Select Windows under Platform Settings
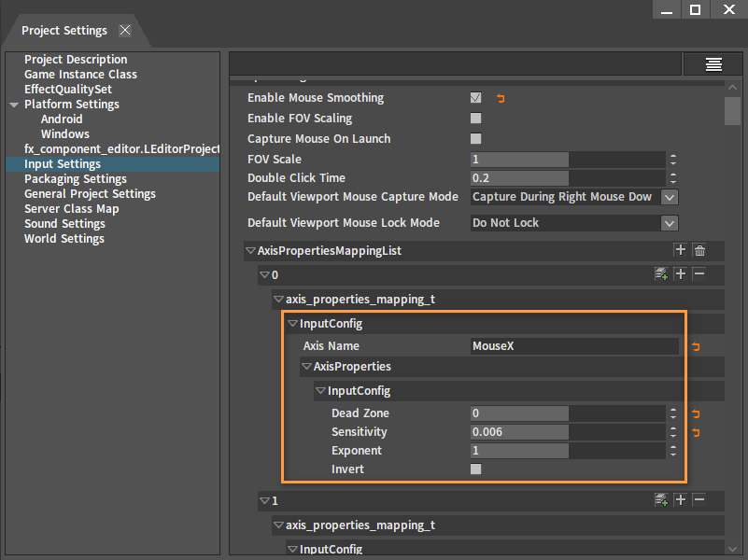 point(65,133)
